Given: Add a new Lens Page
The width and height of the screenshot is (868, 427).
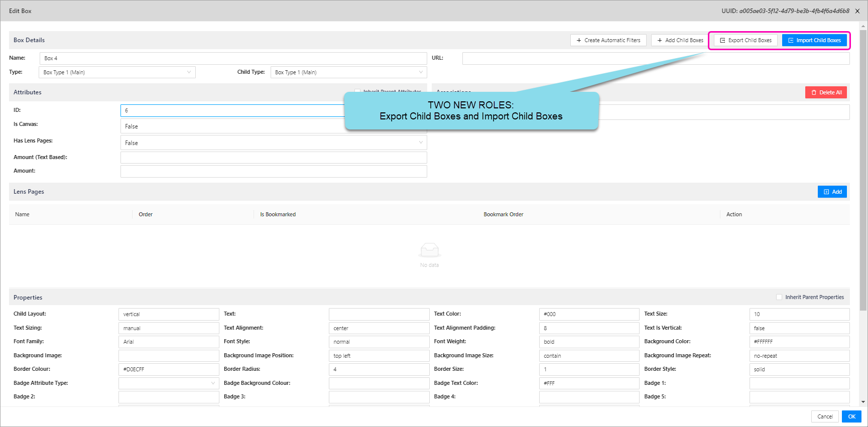Looking at the screenshot, I should 832,192.
